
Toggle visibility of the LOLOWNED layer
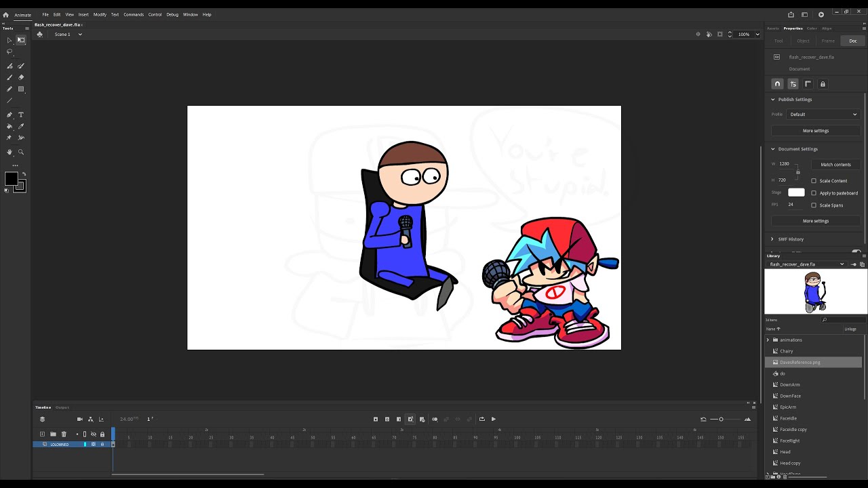(94, 444)
